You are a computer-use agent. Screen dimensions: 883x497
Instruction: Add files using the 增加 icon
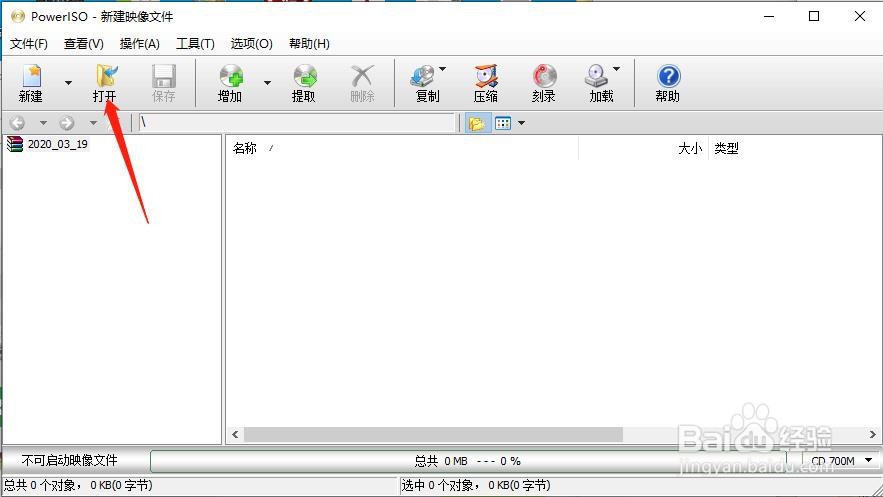coord(230,83)
